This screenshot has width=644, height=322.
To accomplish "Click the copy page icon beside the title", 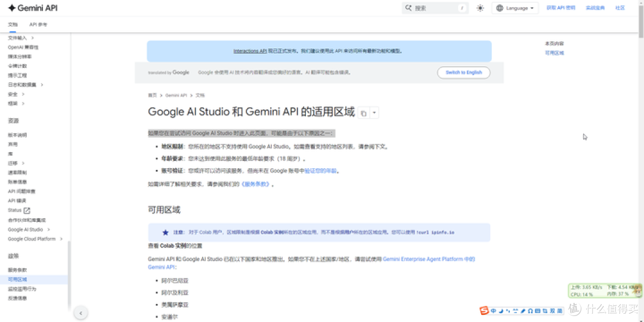I will click(364, 113).
